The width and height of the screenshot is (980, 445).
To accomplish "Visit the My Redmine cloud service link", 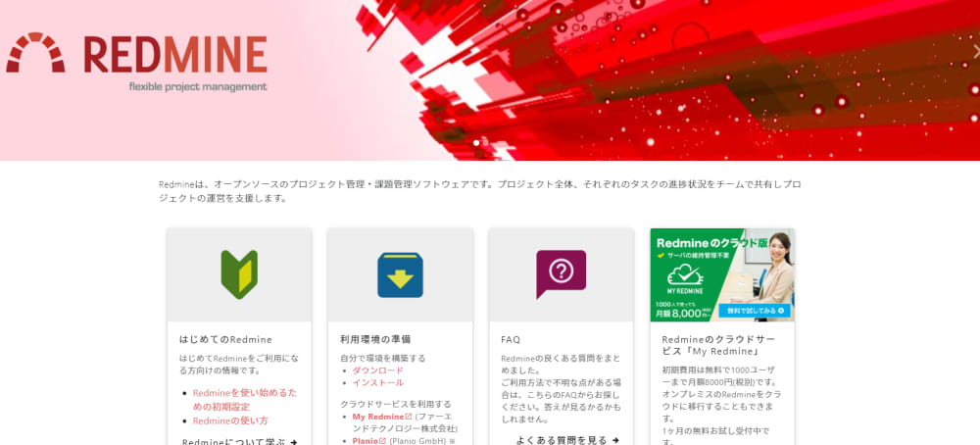I will pyautogui.click(x=382, y=417).
